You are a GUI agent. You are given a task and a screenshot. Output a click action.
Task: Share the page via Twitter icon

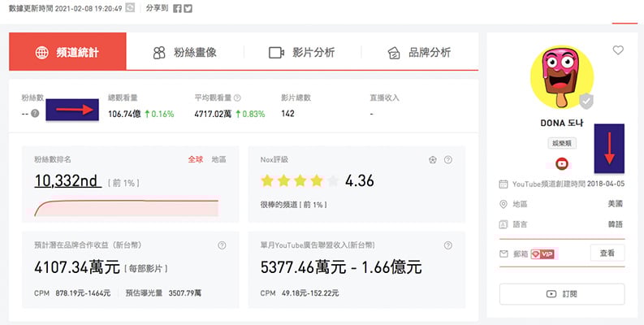point(188,8)
